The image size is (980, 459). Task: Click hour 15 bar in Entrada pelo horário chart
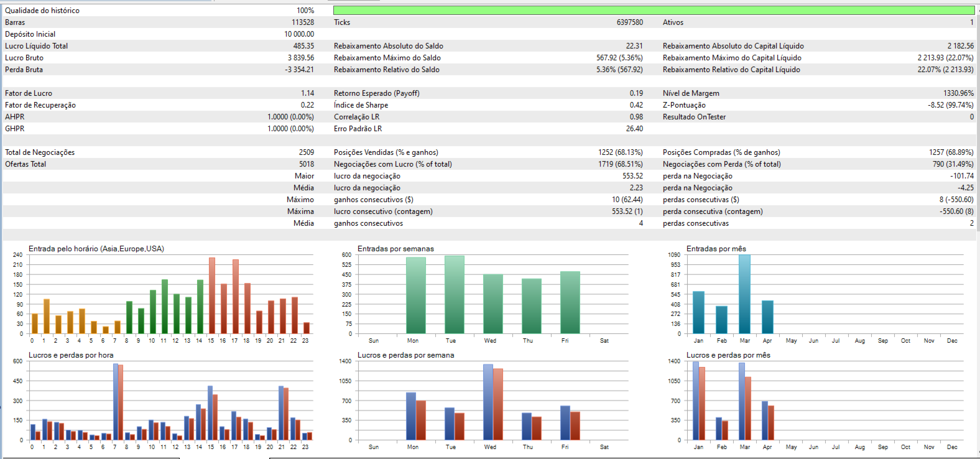click(x=212, y=295)
